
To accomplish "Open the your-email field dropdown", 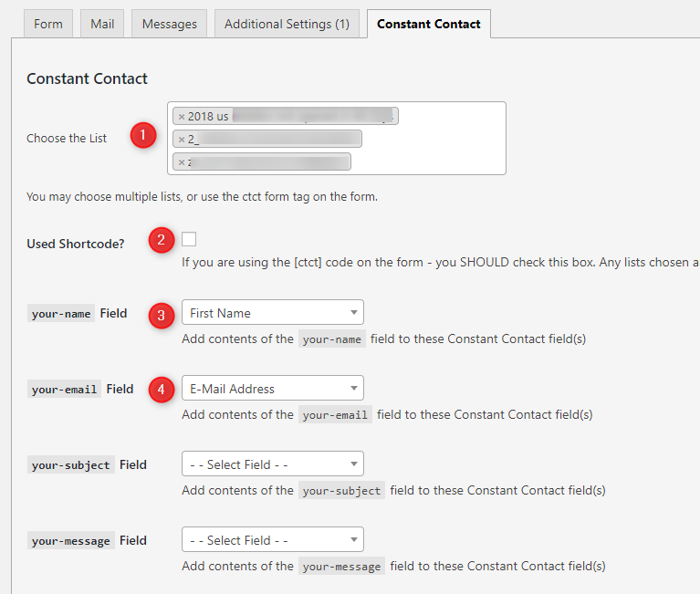I will tap(273, 389).
